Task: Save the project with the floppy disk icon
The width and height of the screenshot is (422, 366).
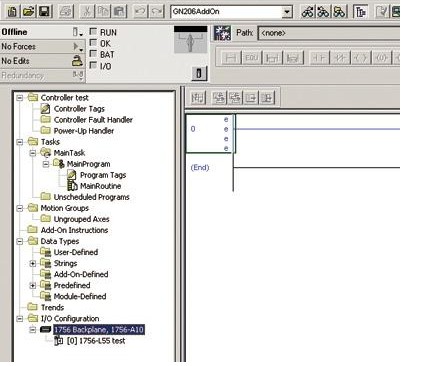Action: [45, 12]
